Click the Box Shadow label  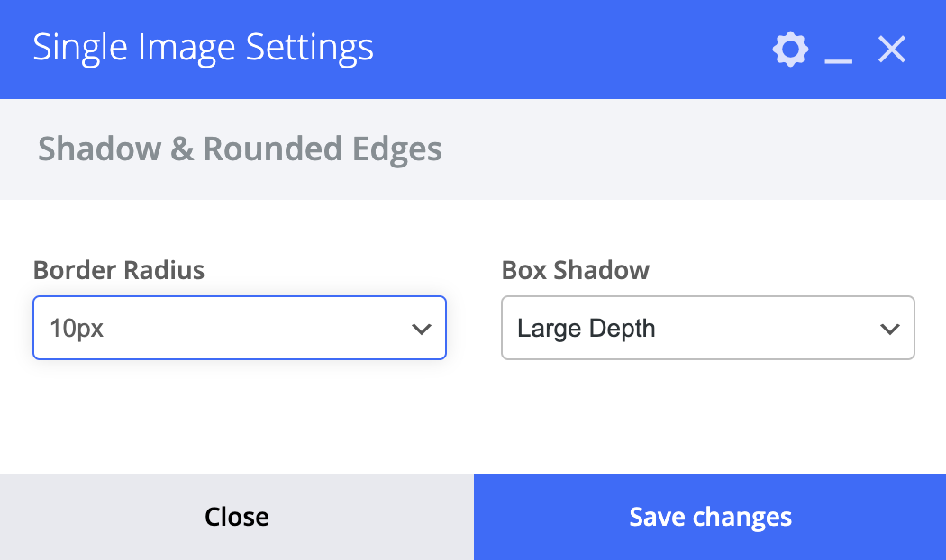[576, 270]
